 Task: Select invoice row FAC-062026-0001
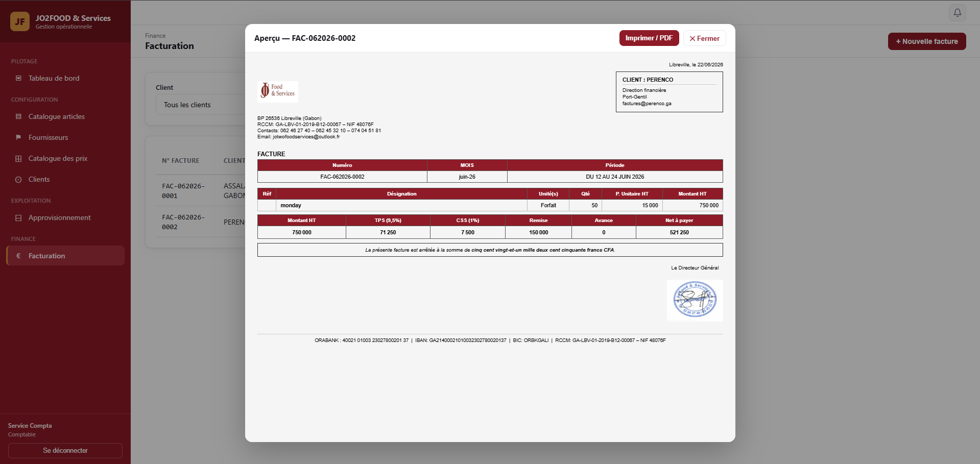point(201,191)
